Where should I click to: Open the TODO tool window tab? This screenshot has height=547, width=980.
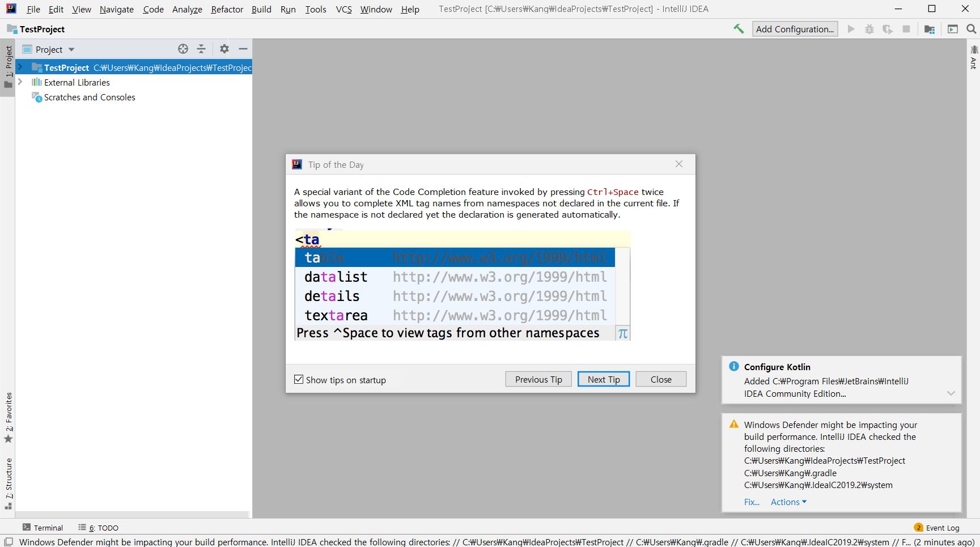[99, 528]
